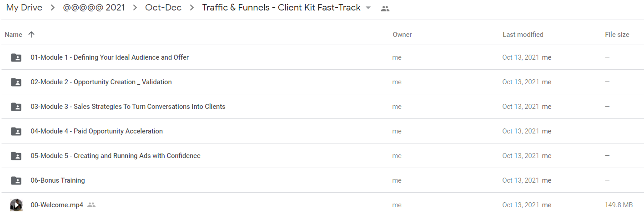
Task: Click chevron between @@@@@ 2021 and Oct-Dec
Action: (x=135, y=8)
